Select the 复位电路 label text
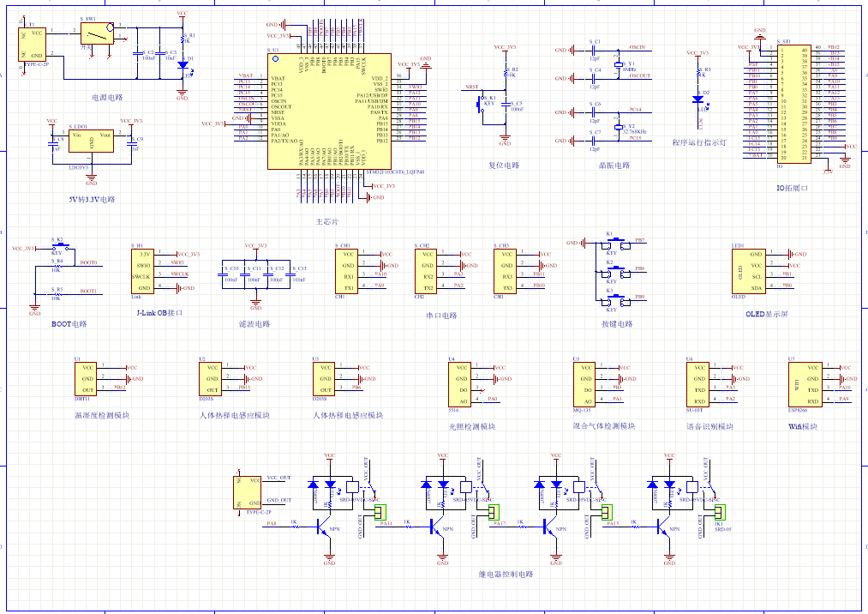Viewport: 868px width, 614px height. [x=504, y=166]
